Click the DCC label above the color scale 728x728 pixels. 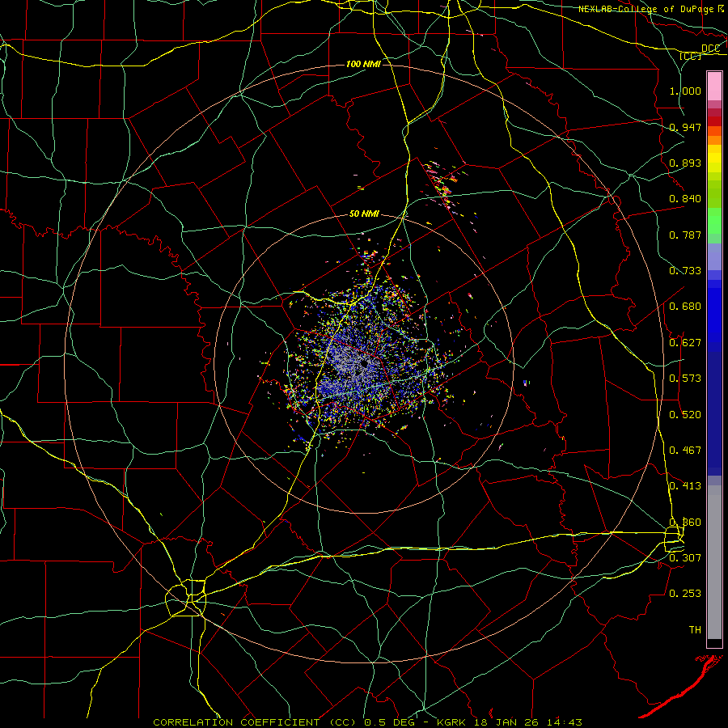click(x=710, y=49)
